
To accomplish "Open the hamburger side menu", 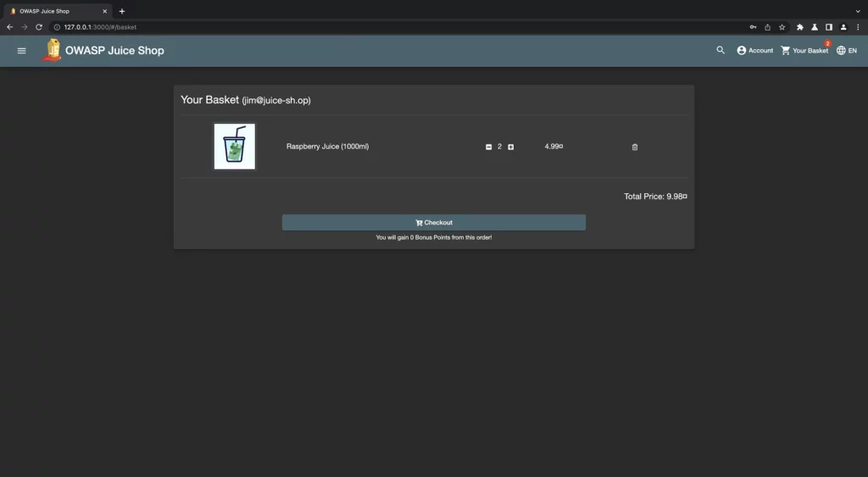I will click(x=21, y=50).
